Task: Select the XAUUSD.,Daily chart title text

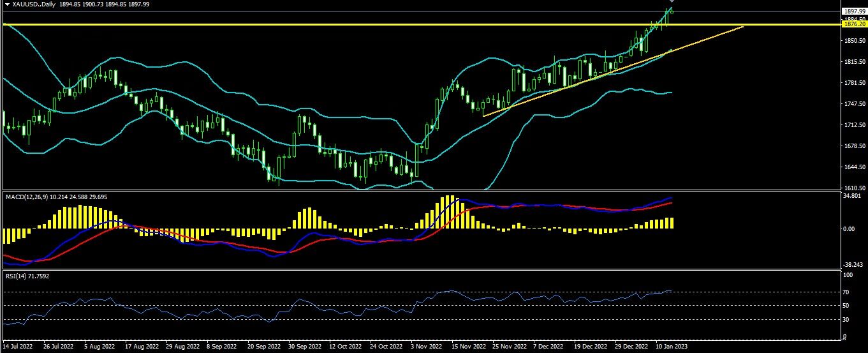Action: [34, 4]
